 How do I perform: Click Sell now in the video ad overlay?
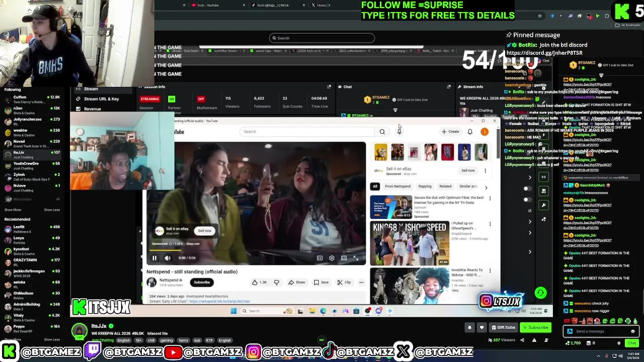(x=205, y=231)
